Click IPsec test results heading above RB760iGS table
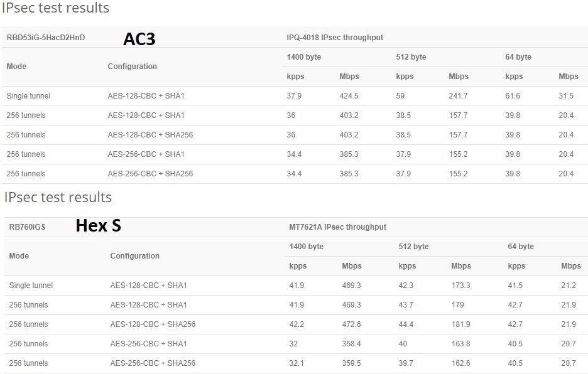The height and width of the screenshot is (374, 588). [58, 197]
